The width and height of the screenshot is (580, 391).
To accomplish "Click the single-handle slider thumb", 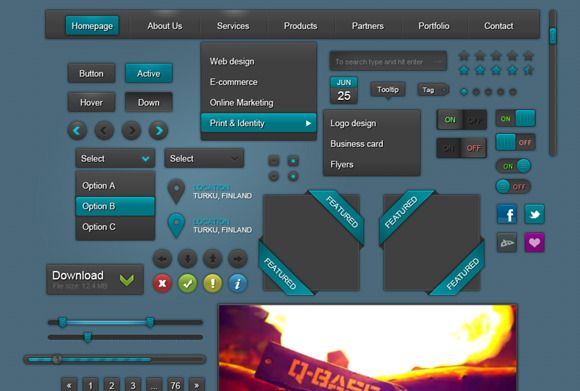I will pyautogui.click(x=88, y=337).
